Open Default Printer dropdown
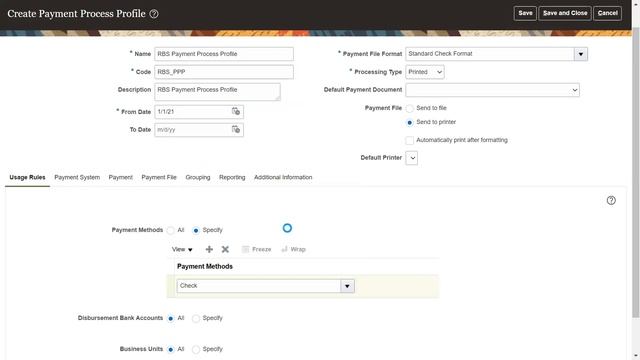The image size is (640, 360). (x=411, y=158)
